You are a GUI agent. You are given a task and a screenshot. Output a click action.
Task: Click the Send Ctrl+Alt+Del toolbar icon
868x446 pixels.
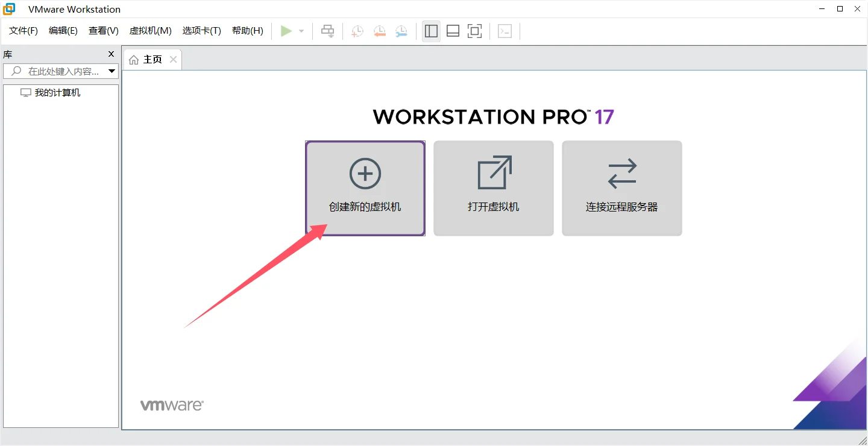[x=328, y=31]
